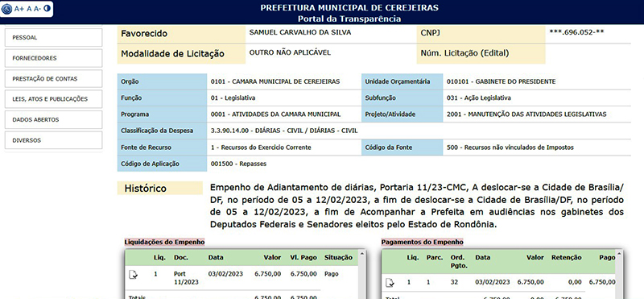
Task: Decrease font size with A-
Action: [x=37, y=8]
